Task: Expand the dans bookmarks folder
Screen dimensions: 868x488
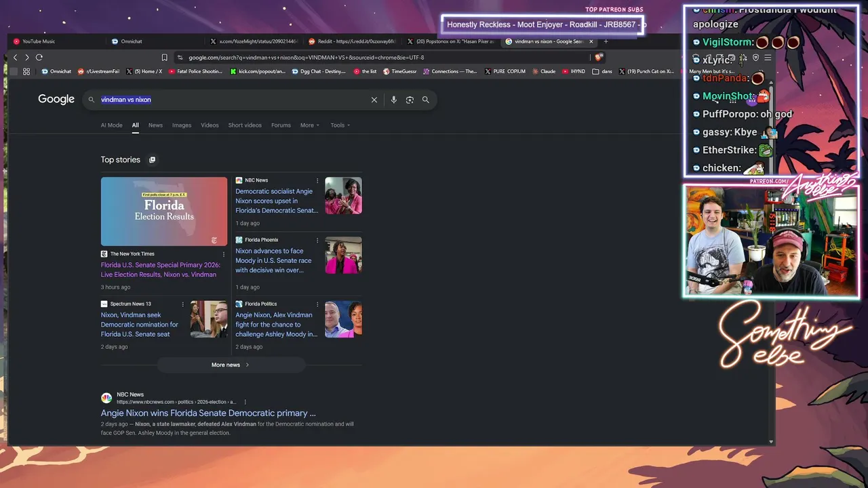Action: [x=603, y=71]
